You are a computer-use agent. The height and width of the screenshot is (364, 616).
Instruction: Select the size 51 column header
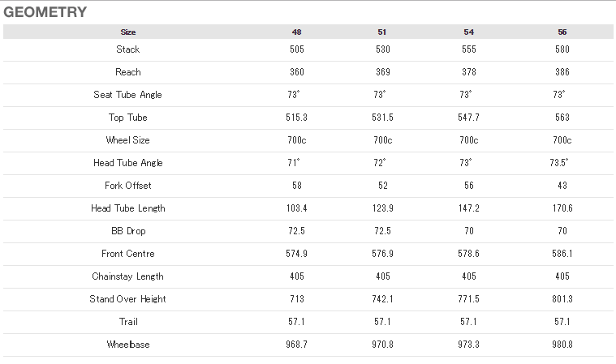[x=382, y=32]
